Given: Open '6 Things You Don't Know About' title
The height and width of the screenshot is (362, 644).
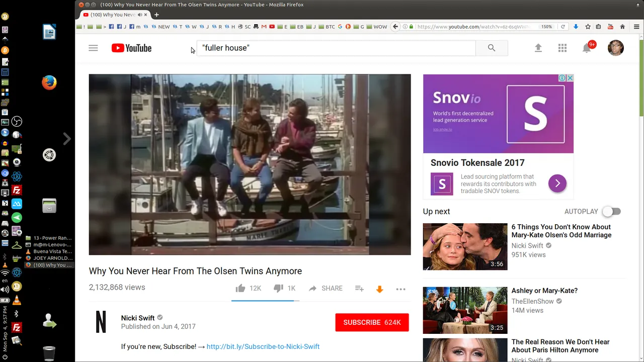Looking at the screenshot, I should pos(561,231).
